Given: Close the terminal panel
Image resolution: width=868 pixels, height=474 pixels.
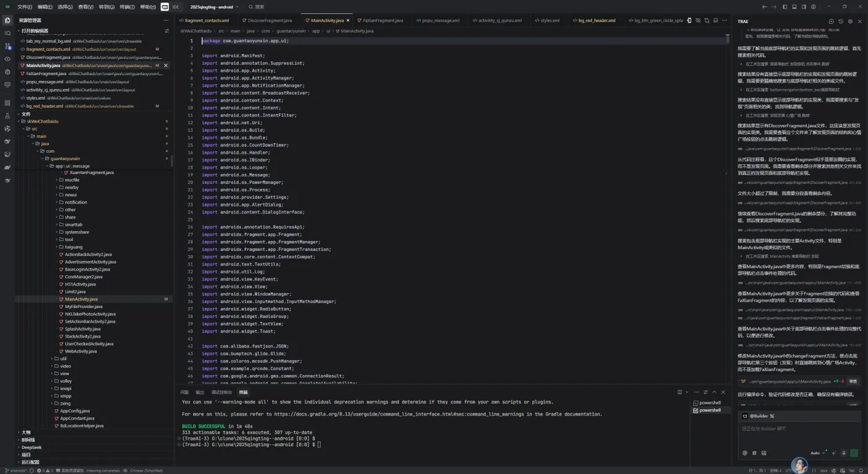Looking at the screenshot, I should [723, 392].
